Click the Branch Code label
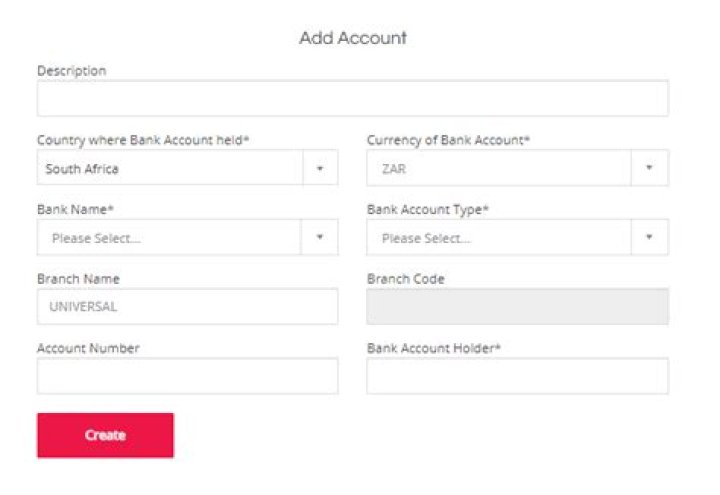The width and height of the screenshot is (720, 495). click(406, 279)
